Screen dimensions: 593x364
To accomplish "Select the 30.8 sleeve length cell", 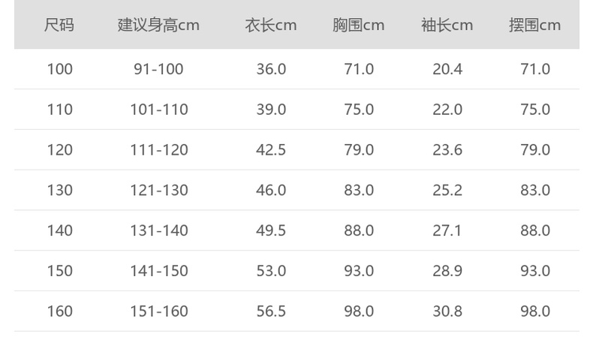I will [x=447, y=311].
